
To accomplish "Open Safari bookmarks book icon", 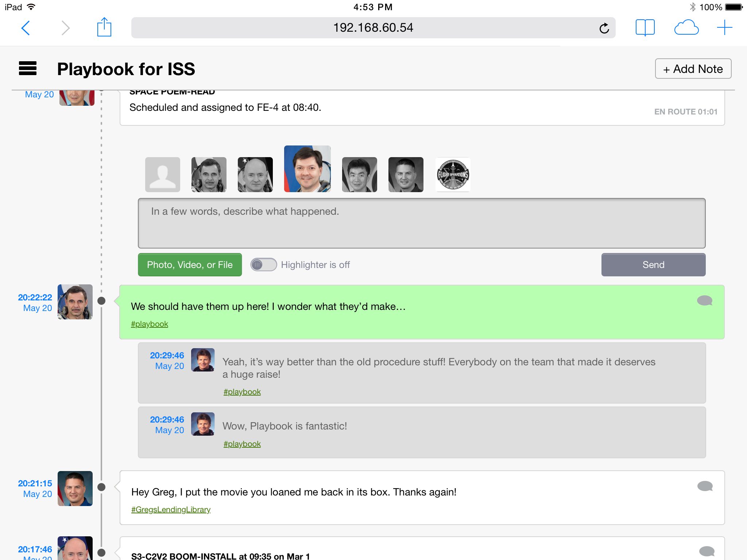I will coord(645,28).
